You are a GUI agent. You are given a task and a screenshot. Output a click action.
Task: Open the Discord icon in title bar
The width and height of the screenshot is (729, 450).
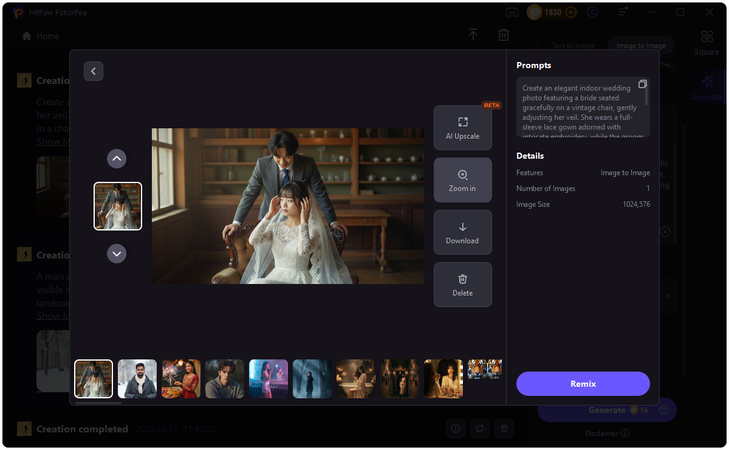(x=512, y=13)
